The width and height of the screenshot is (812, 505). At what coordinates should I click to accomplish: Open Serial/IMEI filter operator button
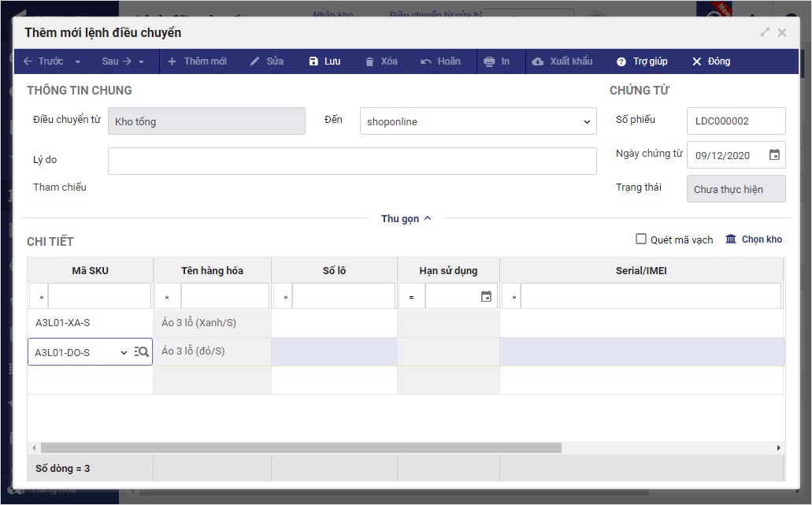pos(512,297)
